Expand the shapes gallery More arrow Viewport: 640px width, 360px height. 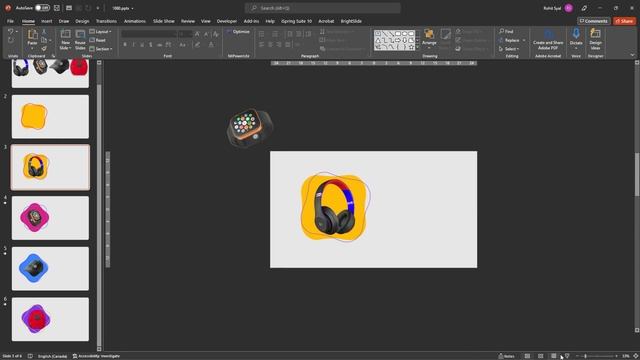(418, 48)
